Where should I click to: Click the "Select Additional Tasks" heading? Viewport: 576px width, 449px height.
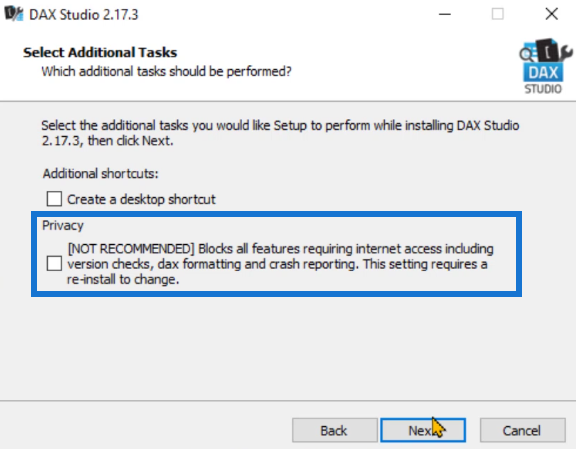coord(100,52)
